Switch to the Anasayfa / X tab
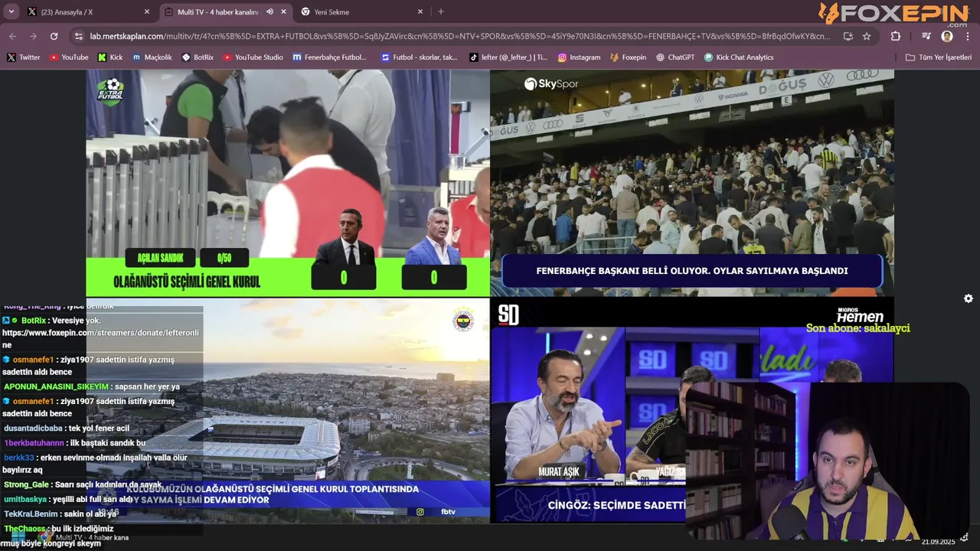980x551 pixels. (89, 11)
